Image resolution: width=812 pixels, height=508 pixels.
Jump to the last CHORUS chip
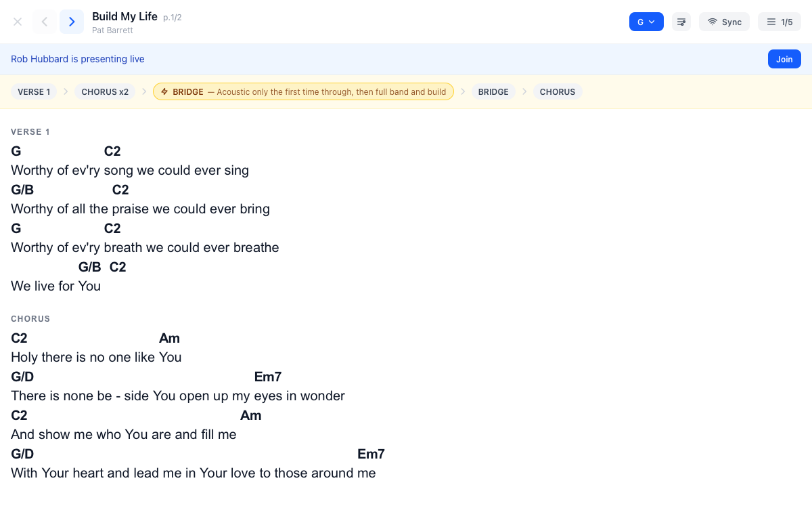tap(558, 91)
